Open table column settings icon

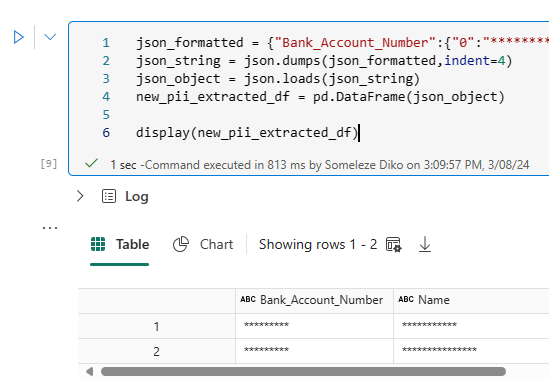[x=394, y=244]
